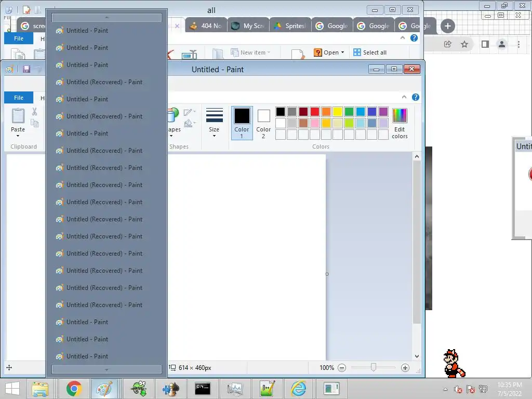Click the chameleon icon on the taskbar
The width and height of the screenshot is (532, 399).
(139, 389)
